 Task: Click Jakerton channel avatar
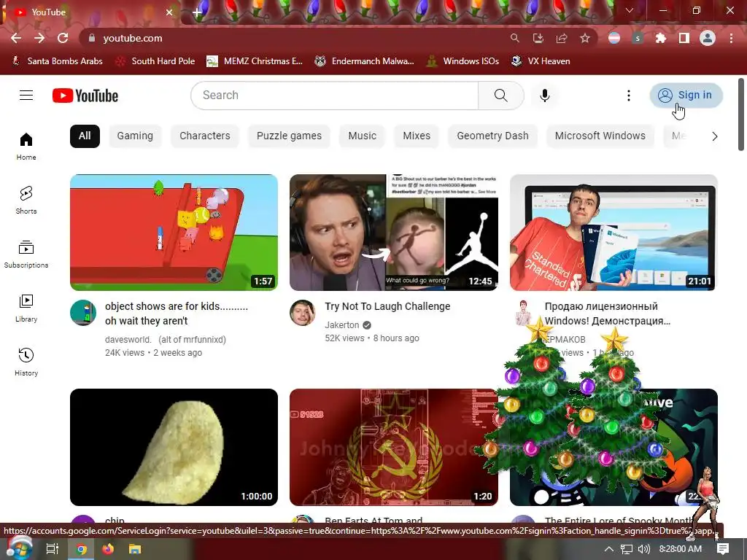tap(303, 313)
